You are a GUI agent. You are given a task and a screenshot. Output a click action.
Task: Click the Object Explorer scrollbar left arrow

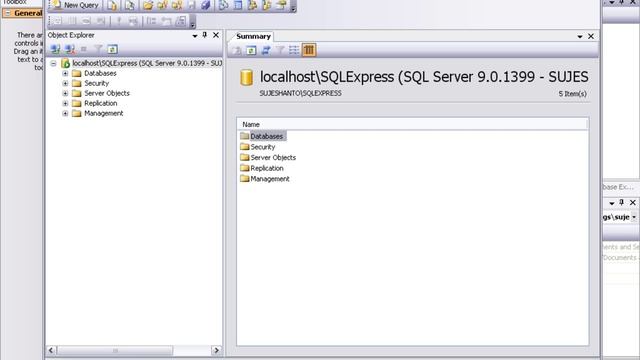pyautogui.click(x=51, y=350)
